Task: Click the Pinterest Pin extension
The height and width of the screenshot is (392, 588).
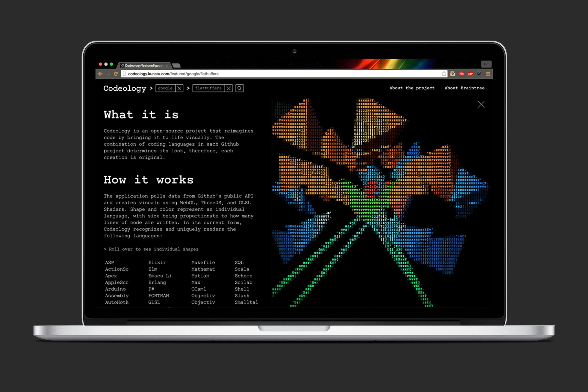Action: [461, 74]
